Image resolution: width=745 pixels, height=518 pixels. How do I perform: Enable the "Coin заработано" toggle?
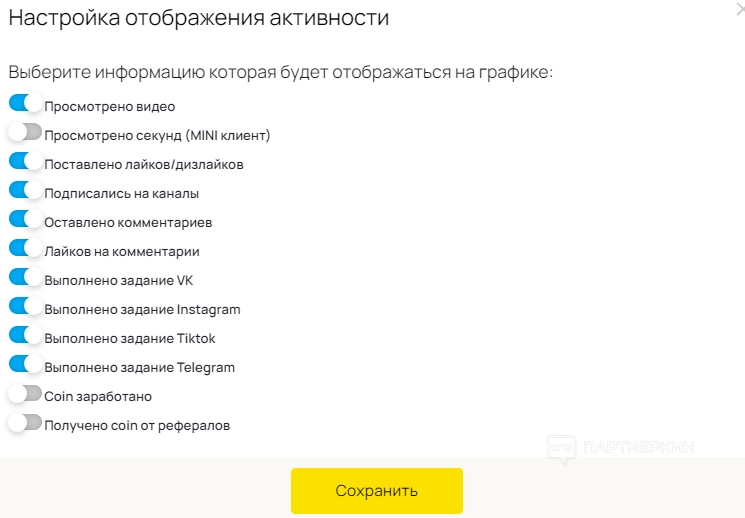25,393
